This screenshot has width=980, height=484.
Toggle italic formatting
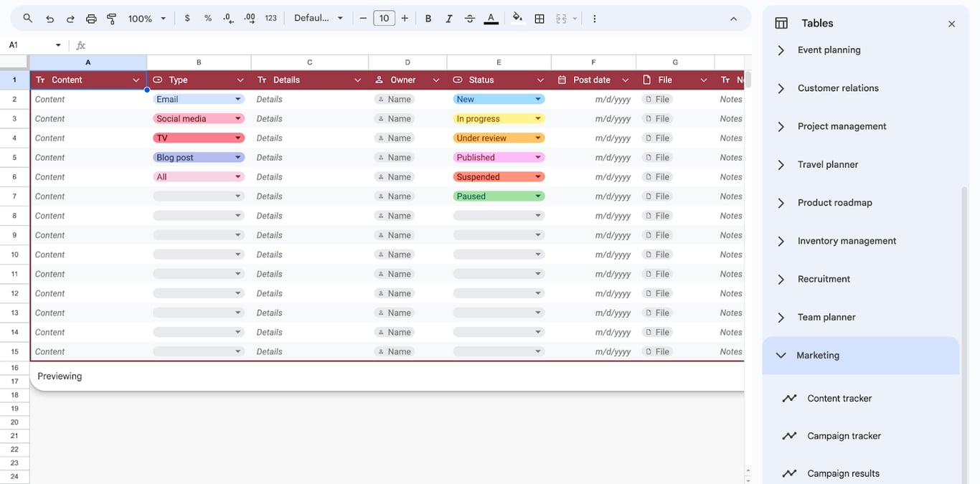[449, 19]
